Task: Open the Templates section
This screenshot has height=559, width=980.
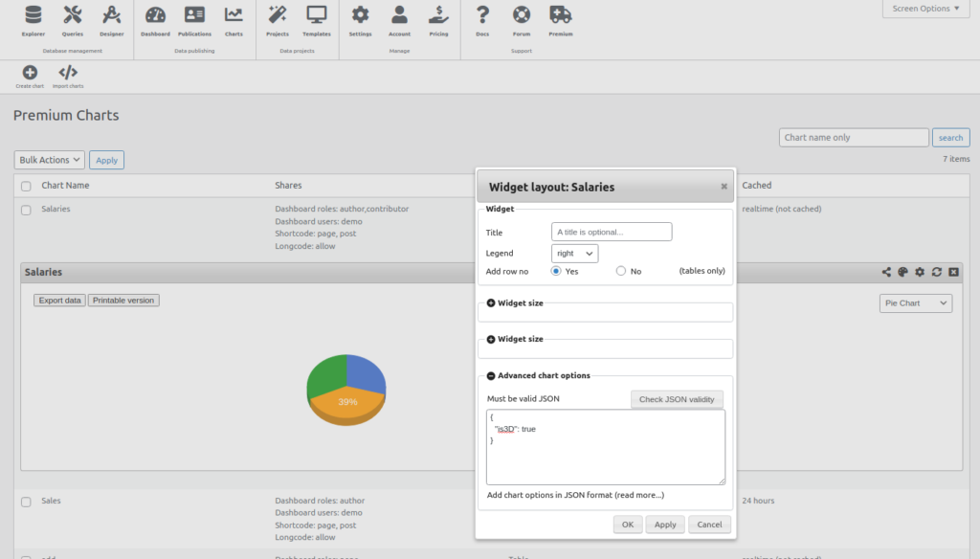Action: (x=316, y=21)
